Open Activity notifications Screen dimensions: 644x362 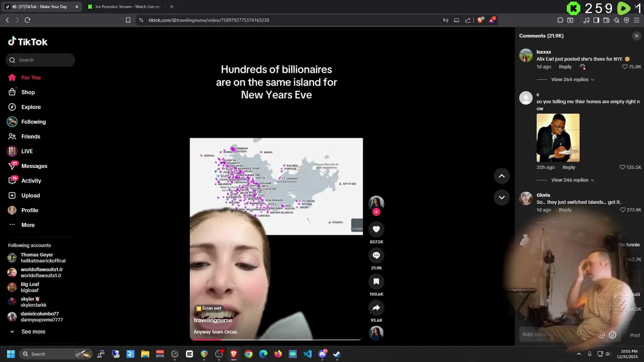(25, 180)
